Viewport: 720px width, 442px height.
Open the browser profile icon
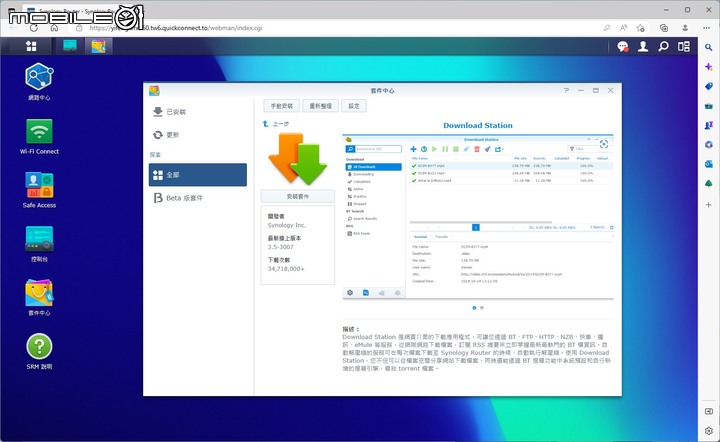tap(685, 28)
